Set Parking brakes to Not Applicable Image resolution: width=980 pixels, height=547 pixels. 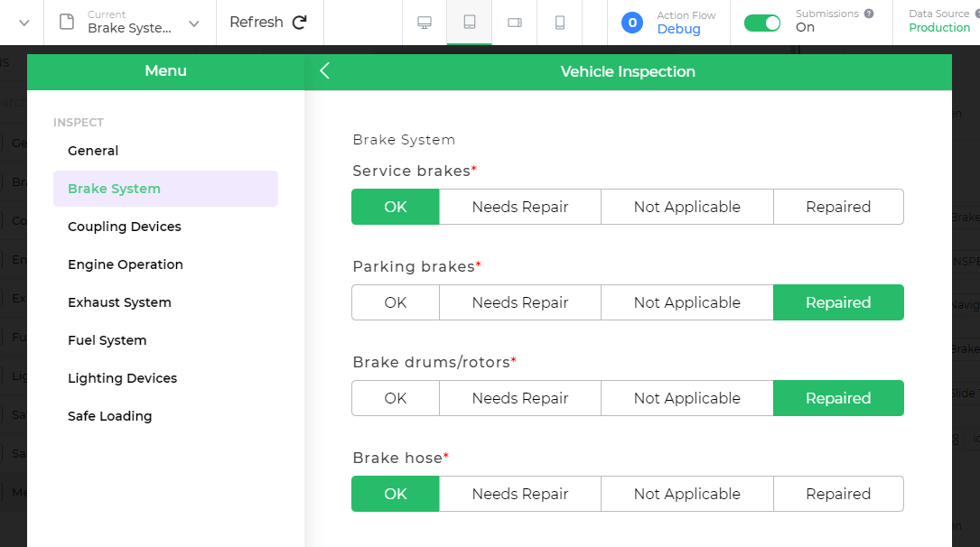(x=686, y=302)
